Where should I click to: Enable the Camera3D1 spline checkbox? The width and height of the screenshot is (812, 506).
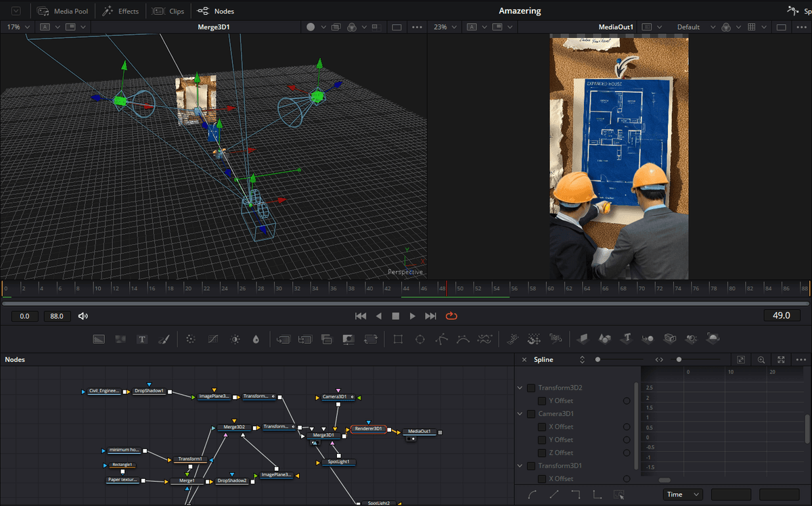pos(531,413)
